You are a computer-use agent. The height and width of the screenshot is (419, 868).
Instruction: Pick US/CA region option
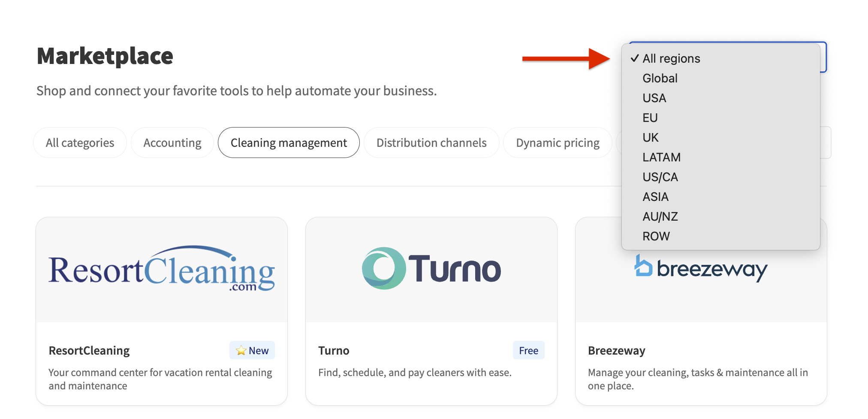(x=660, y=177)
